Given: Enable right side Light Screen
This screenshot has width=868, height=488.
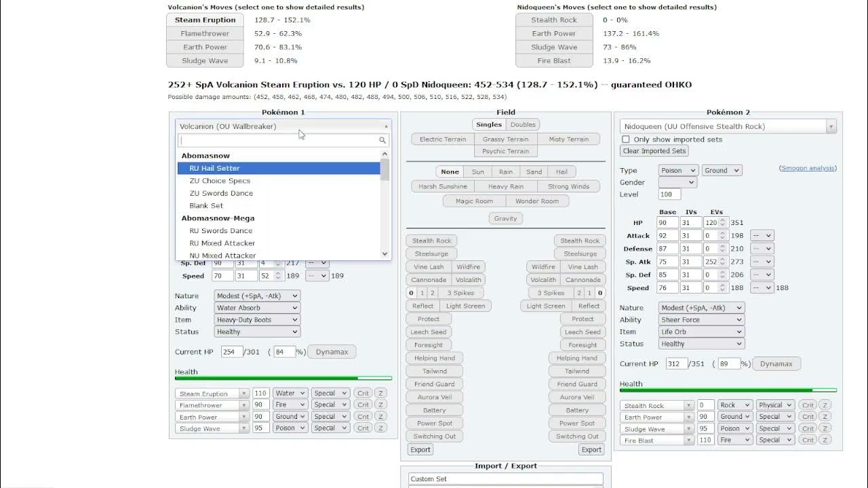Looking at the screenshot, I should pyautogui.click(x=546, y=306).
